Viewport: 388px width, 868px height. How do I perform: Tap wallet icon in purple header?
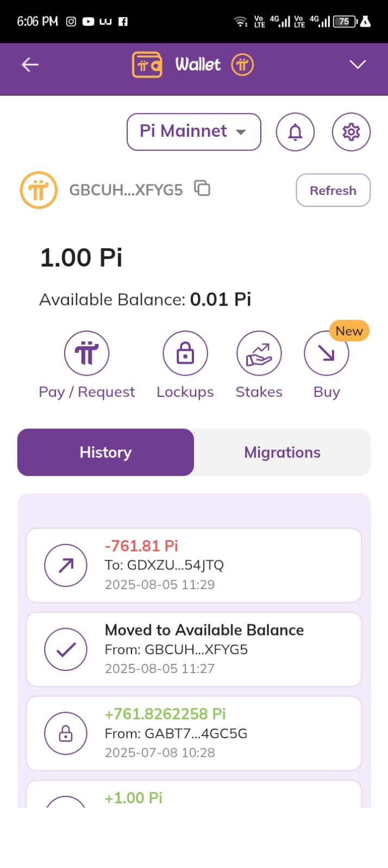147,65
